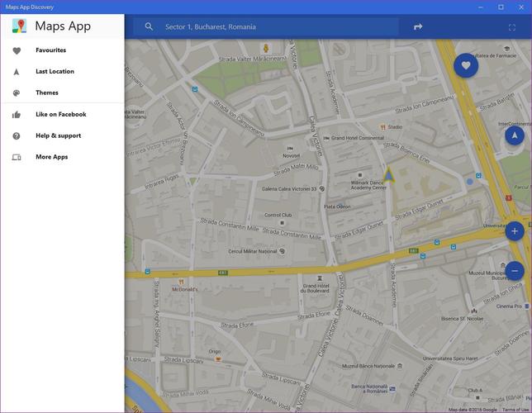Click the Piata Odeon label
Viewport: 532px width, 413px height.
tap(337, 206)
